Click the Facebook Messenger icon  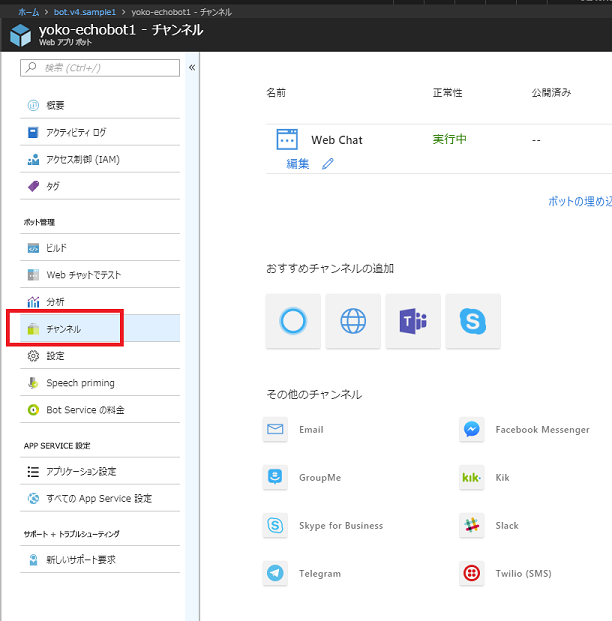tap(472, 429)
